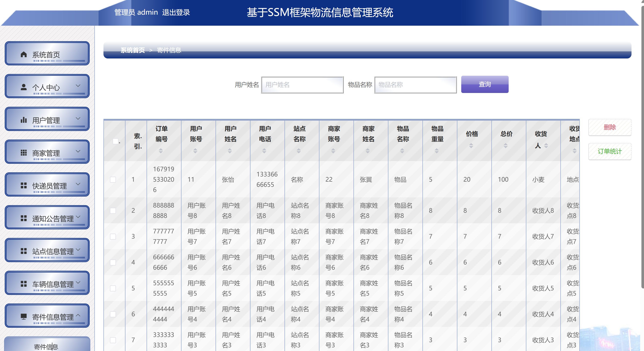The width and height of the screenshot is (644, 351).
Task: Click the 查询 search button
Action: pyautogui.click(x=485, y=84)
